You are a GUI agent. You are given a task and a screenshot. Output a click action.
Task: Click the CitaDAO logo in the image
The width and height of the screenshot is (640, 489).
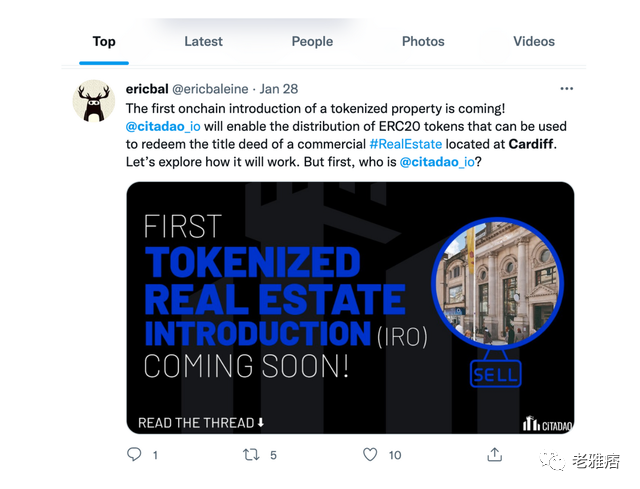pyautogui.click(x=548, y=424)
